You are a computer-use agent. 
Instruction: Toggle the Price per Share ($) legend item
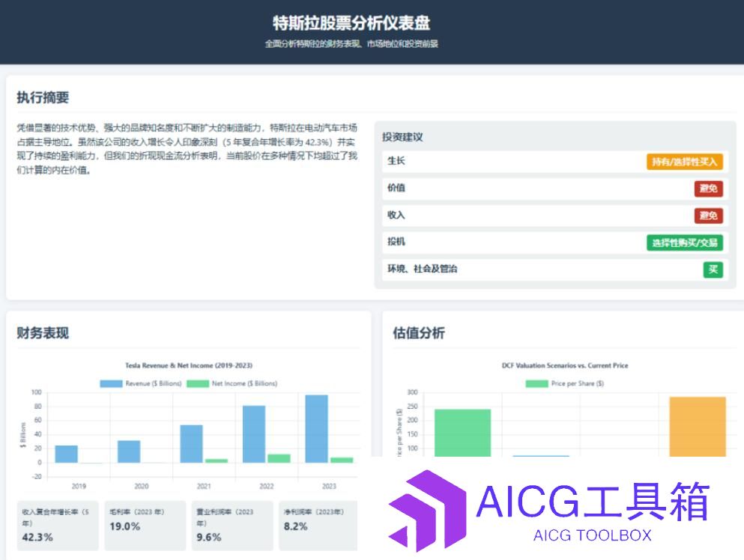565,383
